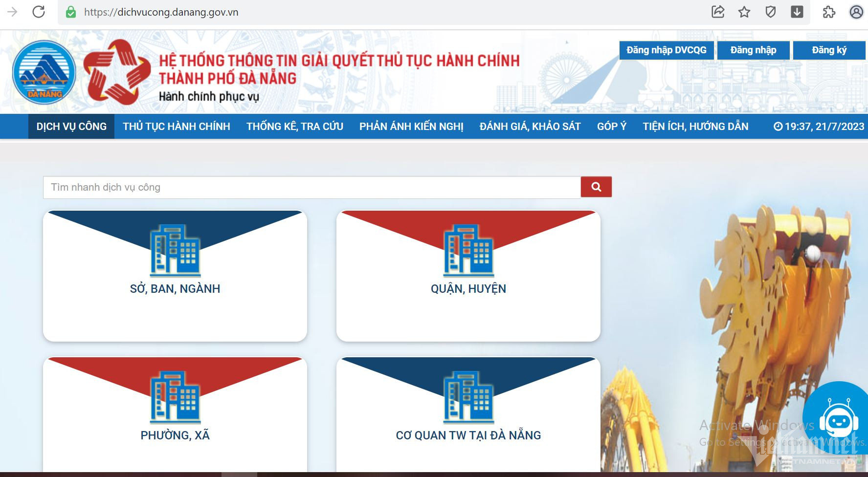The width and height of the screenshot is (868, 477).
Task: Open the extensions puzzle icon
Action: click(829, 12)
